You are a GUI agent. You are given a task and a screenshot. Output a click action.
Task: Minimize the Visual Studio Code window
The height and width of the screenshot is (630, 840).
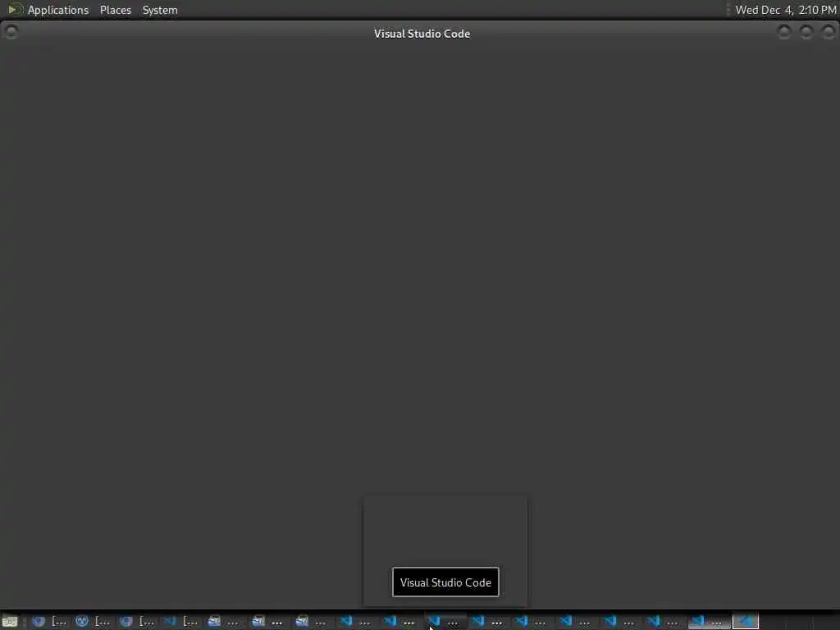point(783,32)
